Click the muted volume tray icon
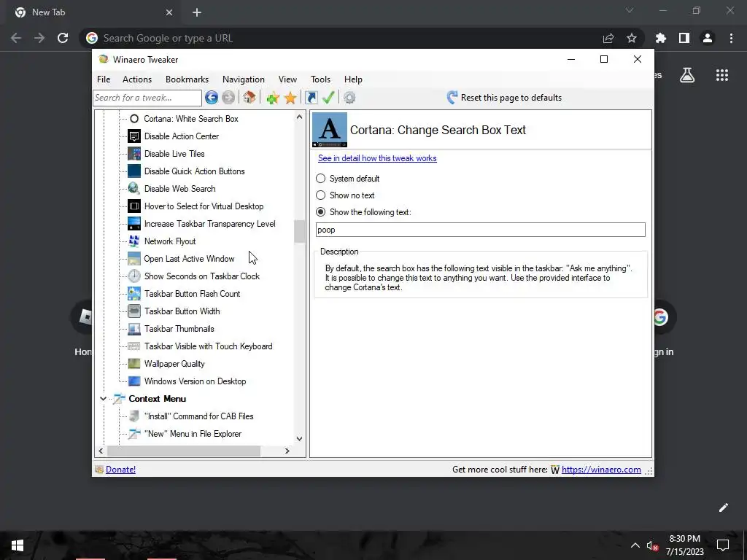This screenshot has height=560, width=747. 652,545
